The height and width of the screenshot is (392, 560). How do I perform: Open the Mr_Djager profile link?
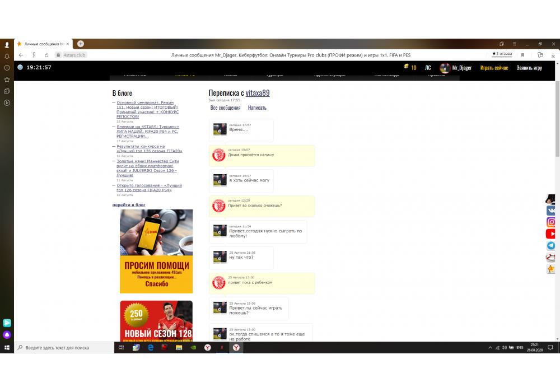pyautogui.click(x=462, y=68)
